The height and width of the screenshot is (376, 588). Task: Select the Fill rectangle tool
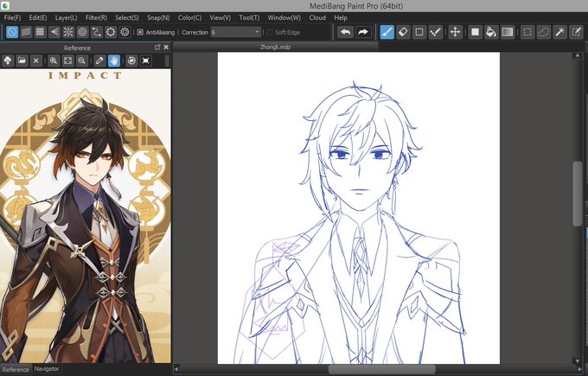(475, 32)
